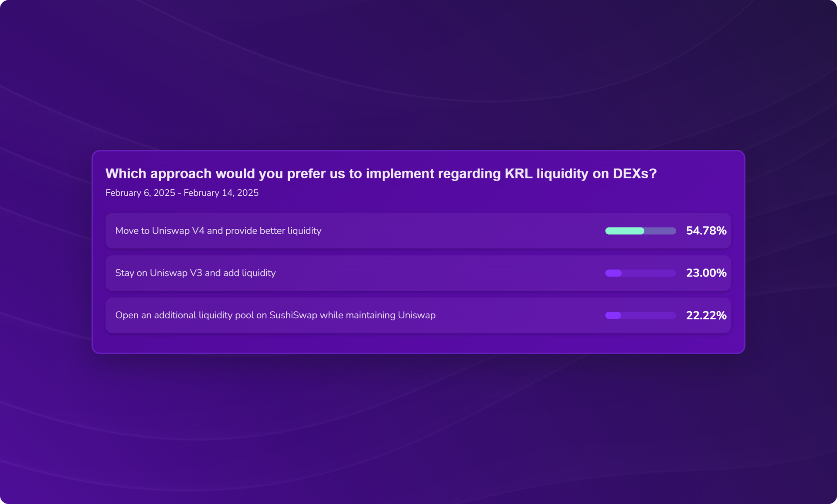Click the filled part of the SushiSwap bar
837x504 pixels.
tap(612, 316)
